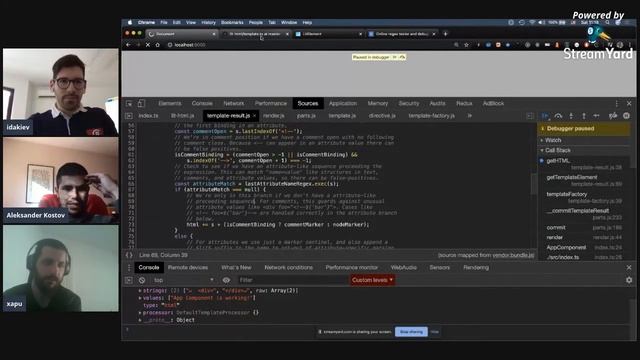This screenshot has height=360, width=640.
Task: Switch to the LitElement browser tab
Action: (329, 34)
